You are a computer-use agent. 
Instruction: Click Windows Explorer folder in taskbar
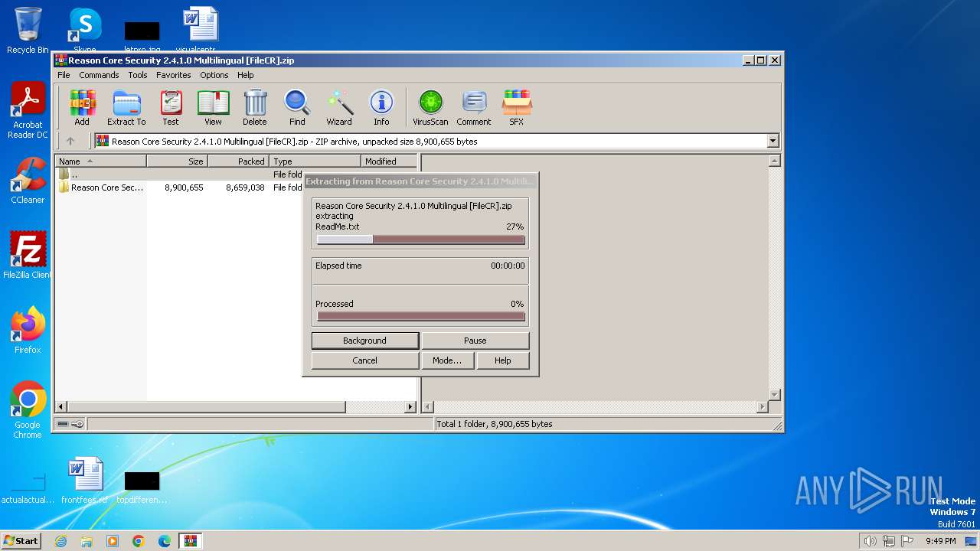pos(87,541)
